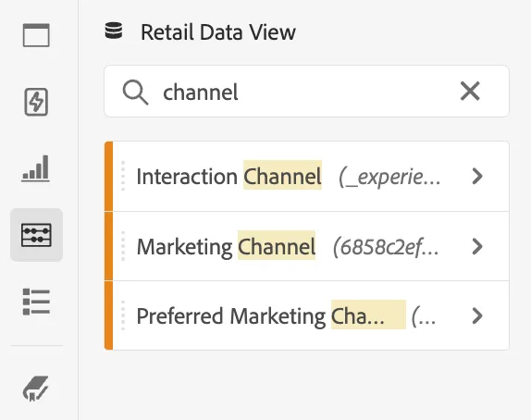Expand Interaction Channel chevron
This screenshot has width=531, height=420.
coord(477,176)
